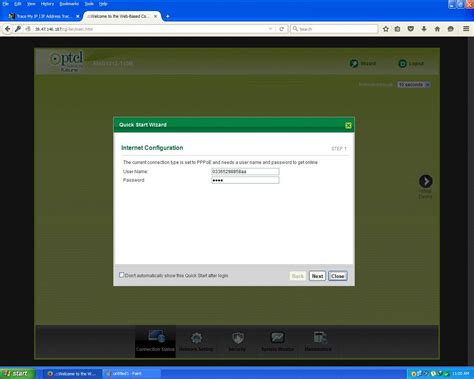Tick Don't automatically show this Quick Start checkbox
474x379 pixels.
(x=122, y=275)
